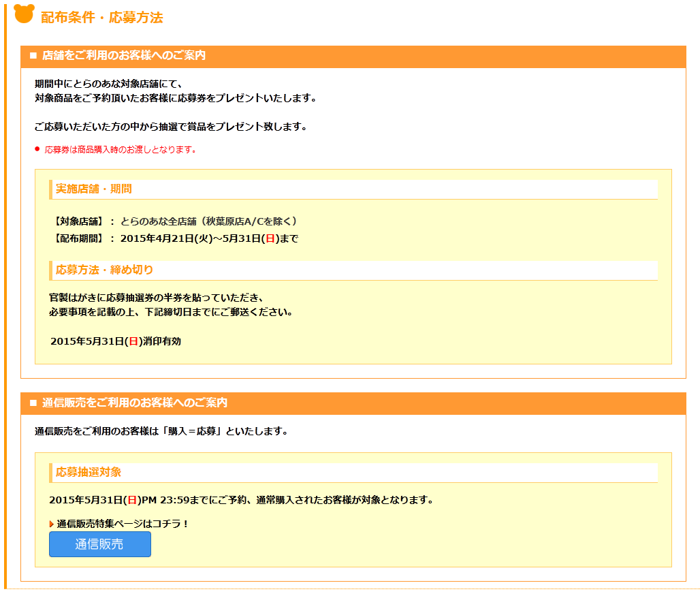The image size is (700, 596).
Task: Click the sentence ご応募いただいた方の中から抽選で賞品をプレゼント致します
Action: 172,127
